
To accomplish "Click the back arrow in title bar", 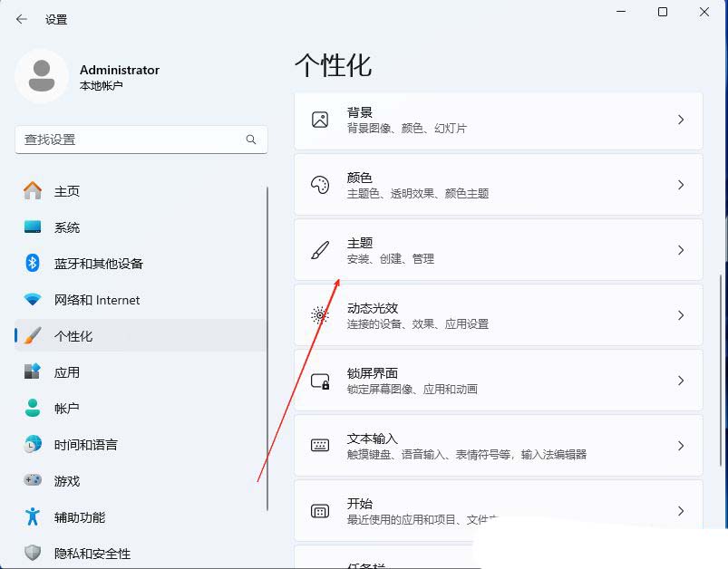I will coord(22,19).
